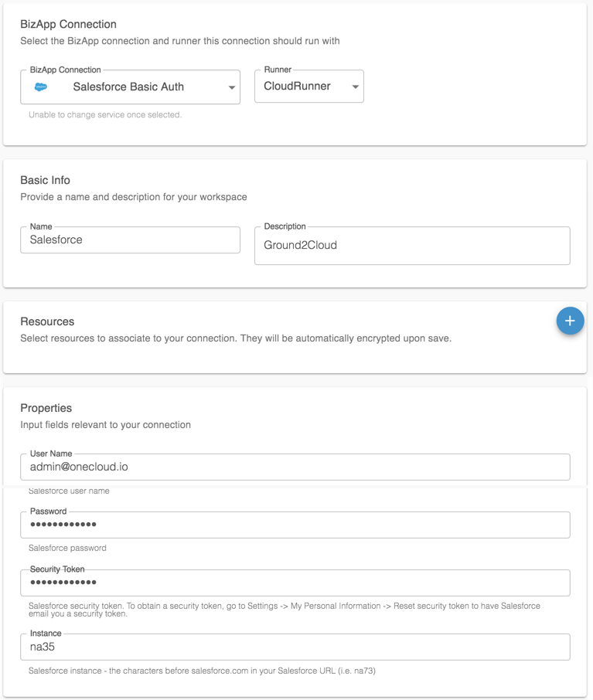593x700 pixels.
Task: Click 'Provide a name and description' subtitle
Action: coord(134,197)
